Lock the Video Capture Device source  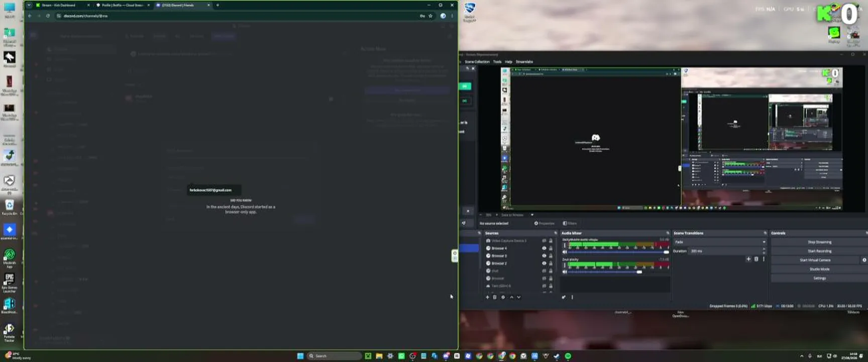551,241
